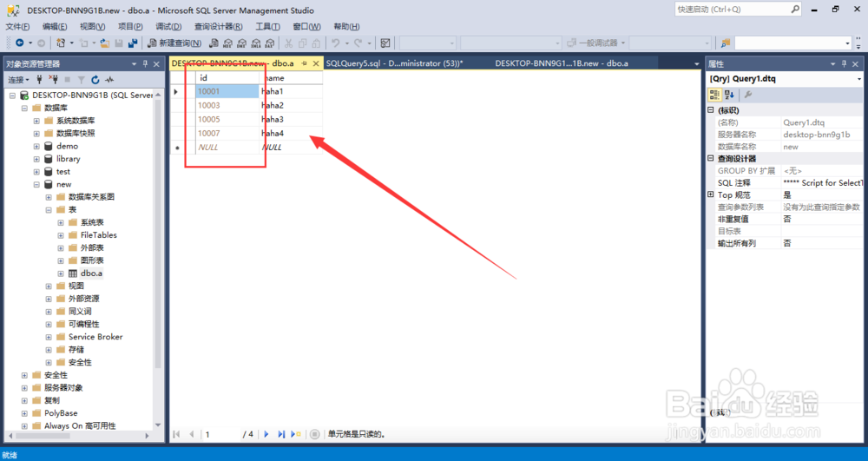
Task: Go to last record in grid navigator
Action: click(x=281, y=434)
